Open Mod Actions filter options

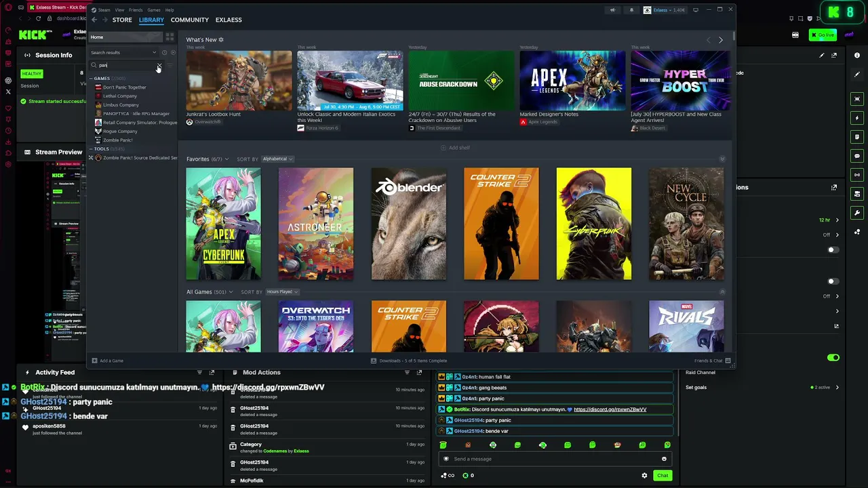pos(407,372)
